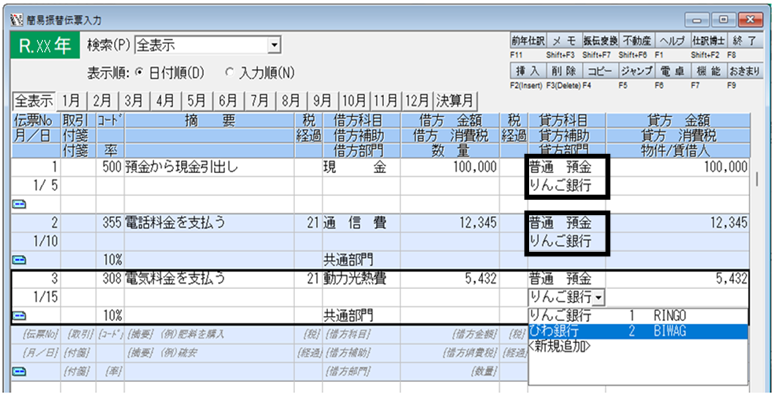Switch to the 1月 tab
The width and height of the screenshot is (773, 393).
coord(72,102)
